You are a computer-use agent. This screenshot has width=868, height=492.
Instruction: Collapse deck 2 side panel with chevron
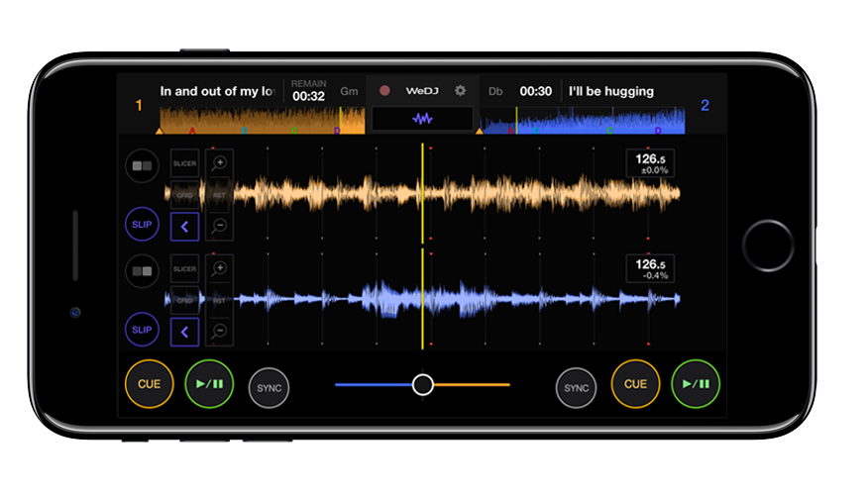[x=184, y=330]
